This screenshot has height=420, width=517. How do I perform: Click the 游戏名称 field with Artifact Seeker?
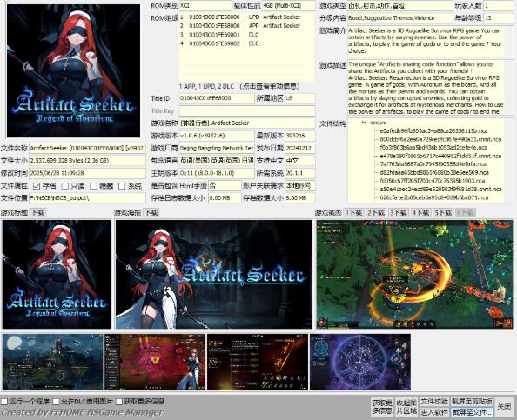coord(247,123)
